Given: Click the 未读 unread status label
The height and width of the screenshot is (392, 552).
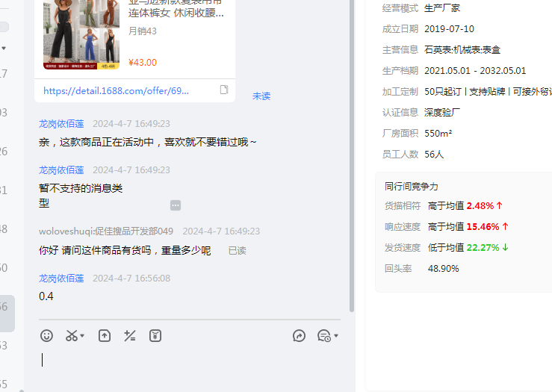Looking at the screenshot, I should (x=261, y=96).
